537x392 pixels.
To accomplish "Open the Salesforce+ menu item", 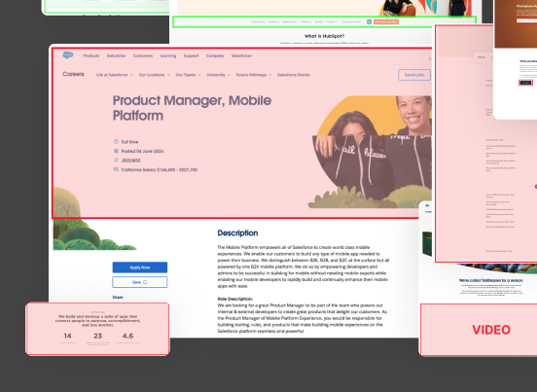I will click(x=242, y=55).
